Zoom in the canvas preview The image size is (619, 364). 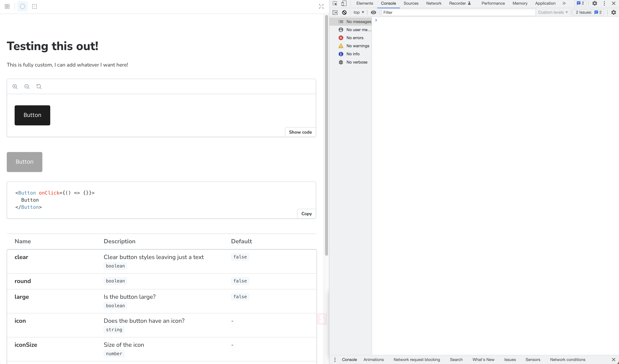[x=15, y=86]
